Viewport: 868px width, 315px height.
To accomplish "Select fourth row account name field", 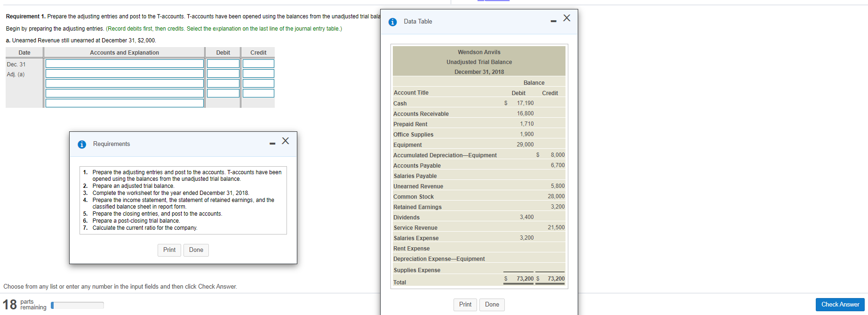I will (x=125, y=93).
